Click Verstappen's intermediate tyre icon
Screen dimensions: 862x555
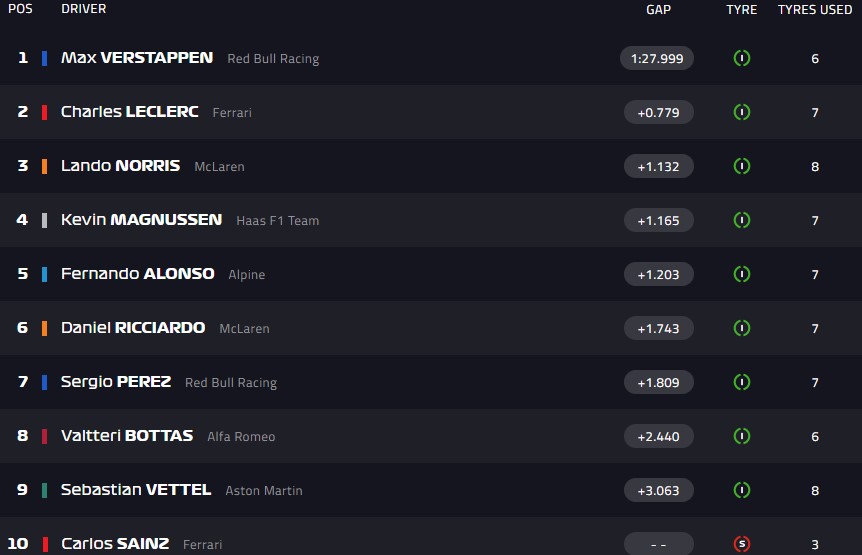coord(741,58)
